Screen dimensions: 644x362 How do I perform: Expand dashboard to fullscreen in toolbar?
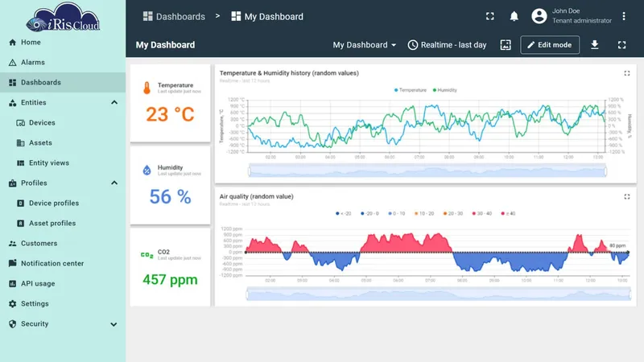coord(621,45)
